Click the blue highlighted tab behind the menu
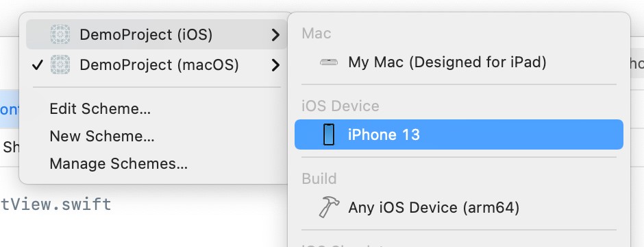The width and height of the screenshot is (644, 247). coord(10,109)
